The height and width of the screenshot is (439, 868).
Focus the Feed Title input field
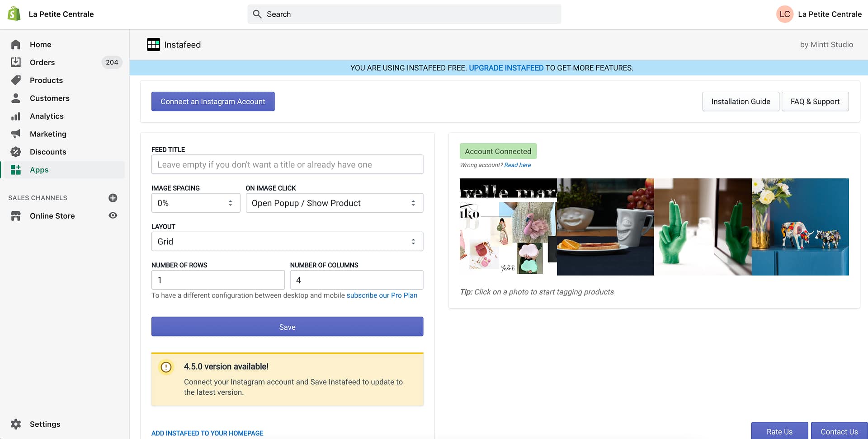[x=287, y=165]
